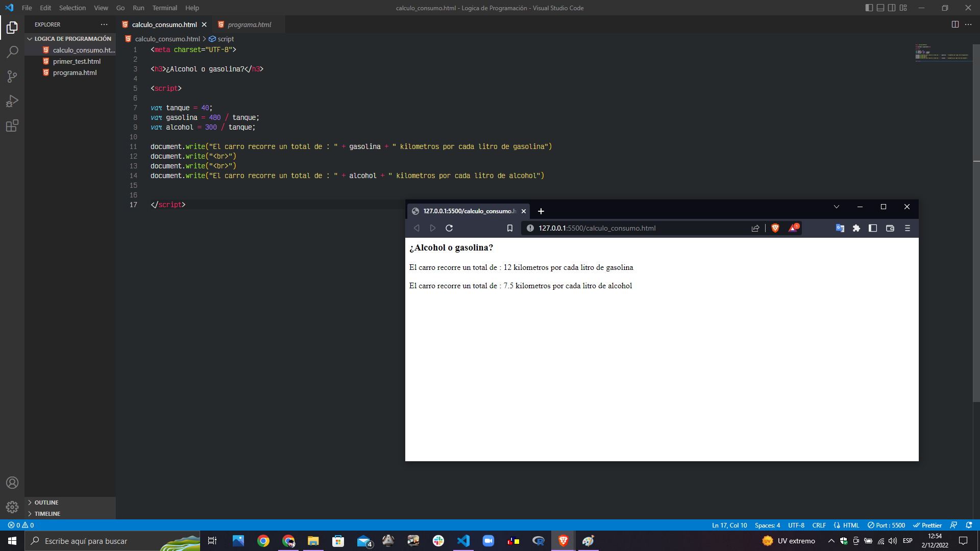Click the browser address bar URL
The height and width of the screenshot is (551, 980).
click(x=597, y=228)
